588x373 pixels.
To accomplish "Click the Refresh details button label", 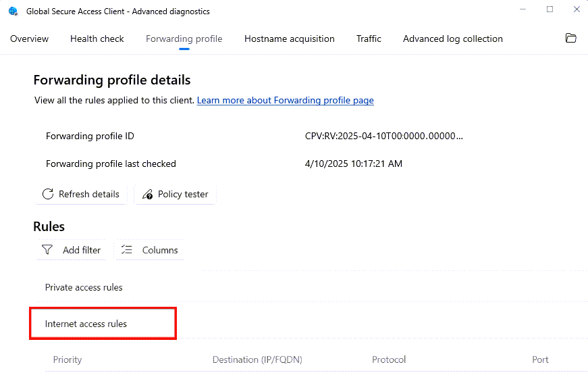I will [89, 194].
